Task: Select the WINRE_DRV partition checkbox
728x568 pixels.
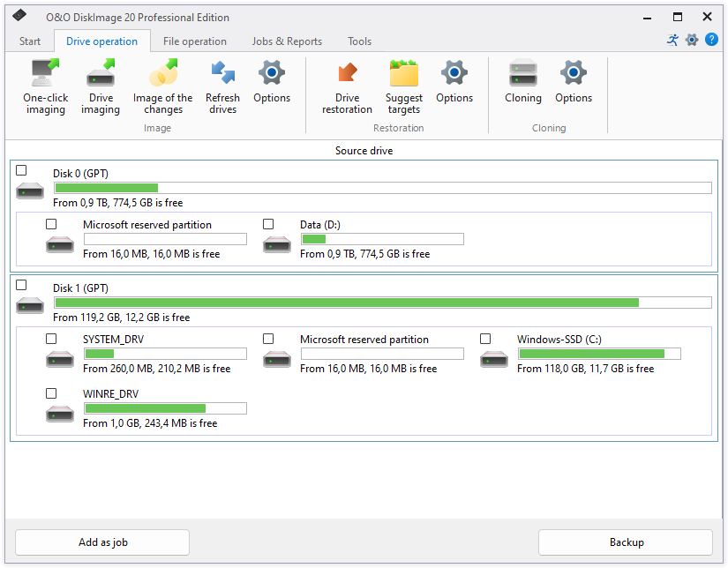Action: pyautogui.click(x=51, y=393)
